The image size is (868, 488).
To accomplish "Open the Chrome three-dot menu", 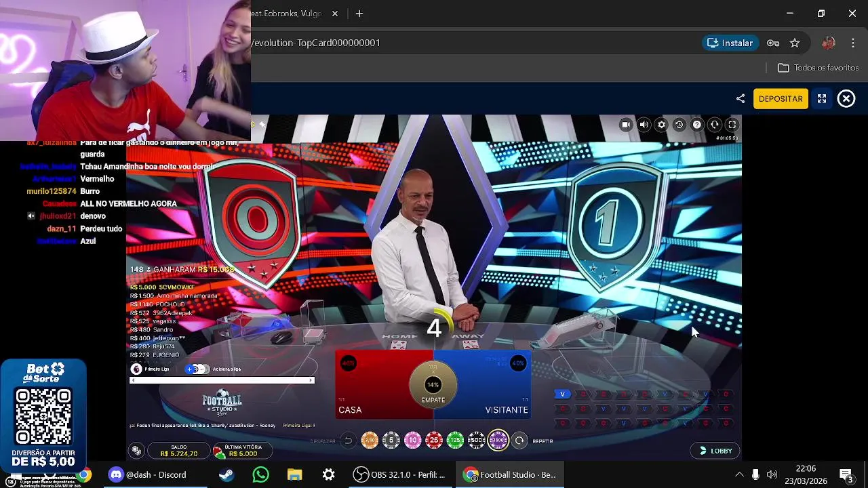I will pos(852,43).
